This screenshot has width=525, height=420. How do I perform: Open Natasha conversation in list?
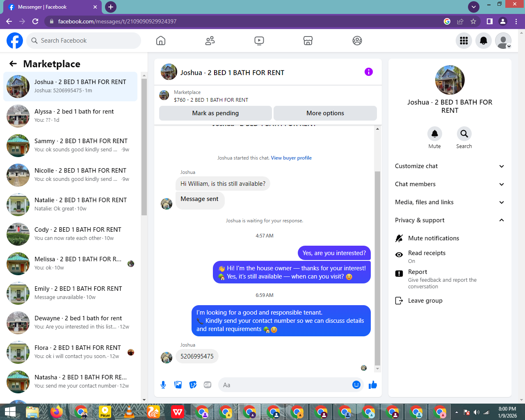[x=71, y=382]
